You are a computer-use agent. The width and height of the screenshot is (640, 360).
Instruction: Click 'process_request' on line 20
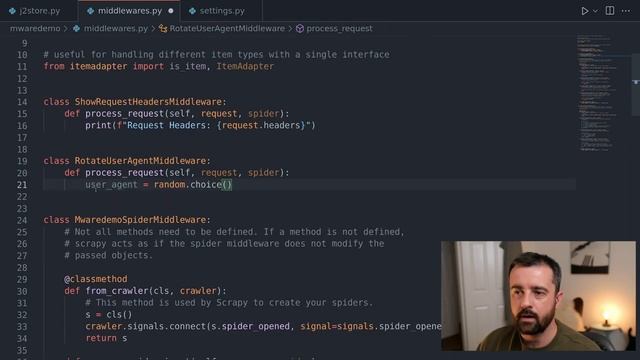click(124, 173)
